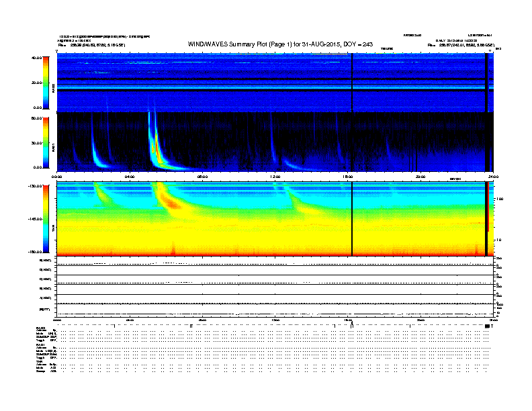Select the RAD1 heading in the bottom status table
Image resolution: width=532 pixels, height=411 pixels.
41,345
